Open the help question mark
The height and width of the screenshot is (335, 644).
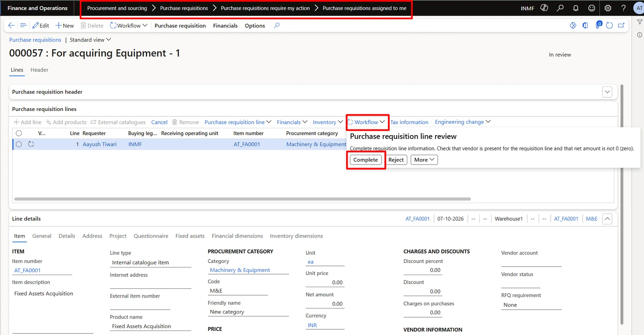click(623, 8)
